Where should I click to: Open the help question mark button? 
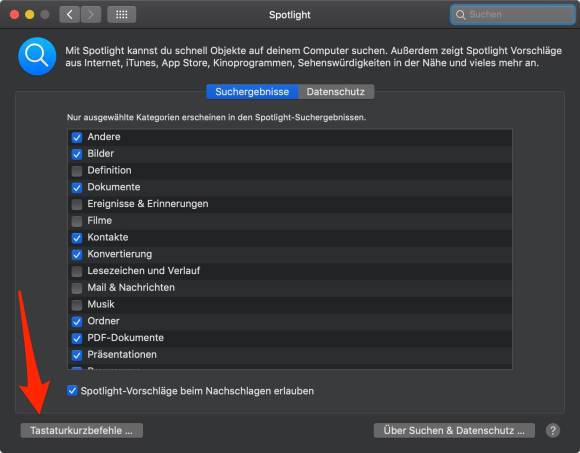pyautogui.click(x=553, y=430)
